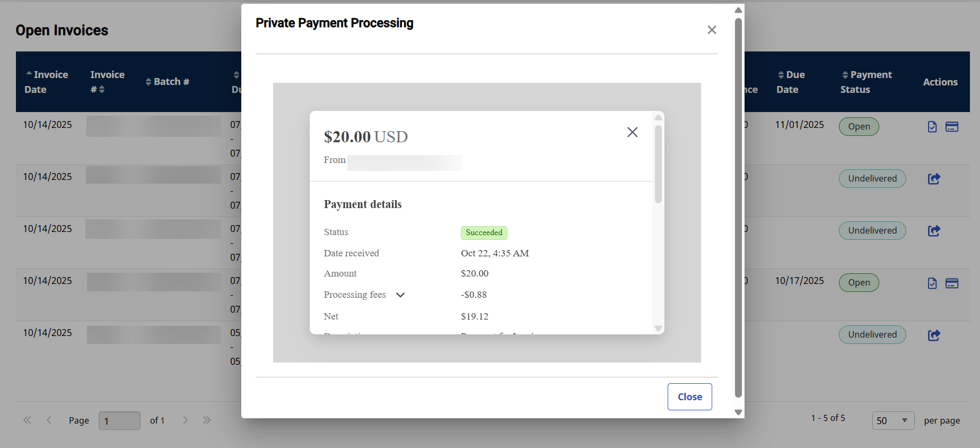This screenshot has height=448, width=980.
Task: Open the 50 per page dropdown
Action: [x=893, y=420]
